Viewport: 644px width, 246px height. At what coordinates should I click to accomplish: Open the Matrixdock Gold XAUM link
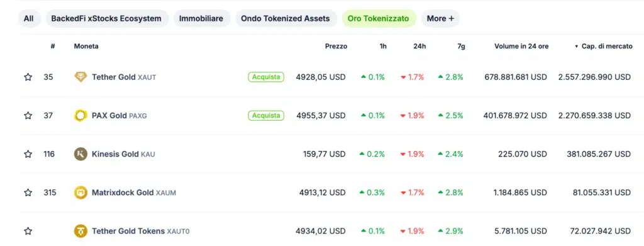point(134,193)
